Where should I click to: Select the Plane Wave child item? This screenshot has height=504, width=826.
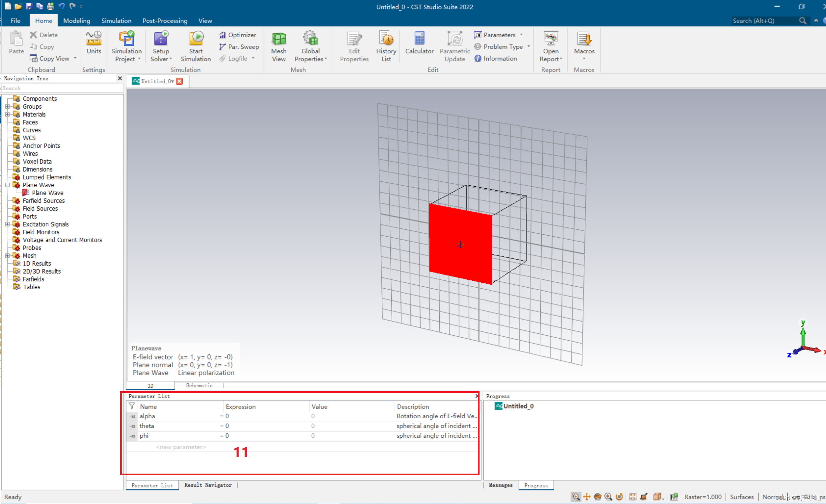pyautogui.click(x=47, y=193)
